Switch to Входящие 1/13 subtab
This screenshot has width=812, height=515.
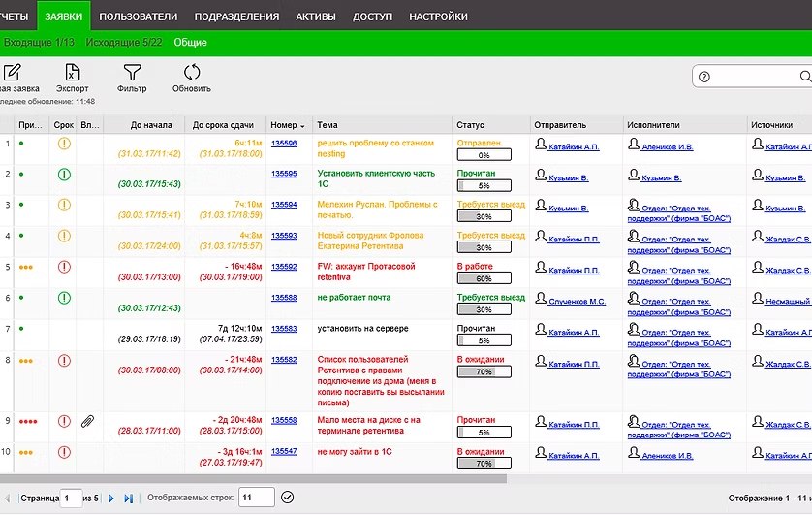39,43
